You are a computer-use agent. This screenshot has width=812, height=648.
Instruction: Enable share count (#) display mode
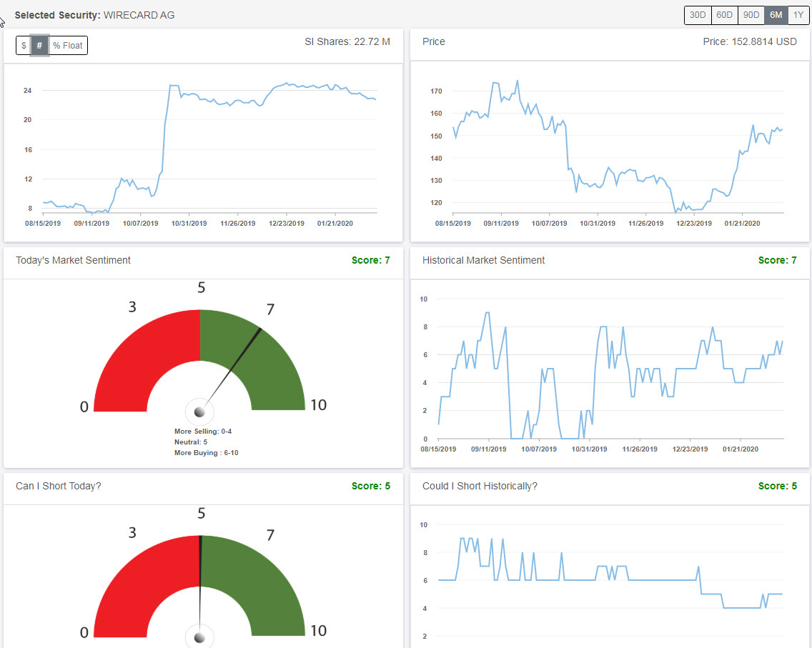coord(39,45)
